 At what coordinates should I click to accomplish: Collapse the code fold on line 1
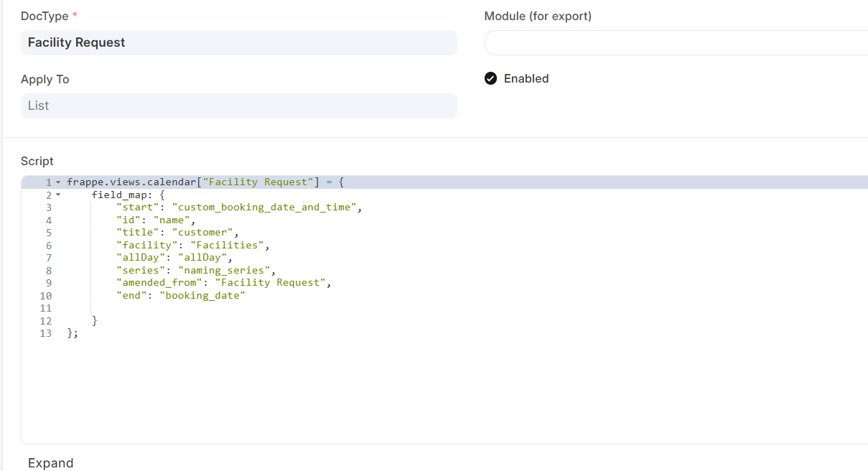pos(57,182)
